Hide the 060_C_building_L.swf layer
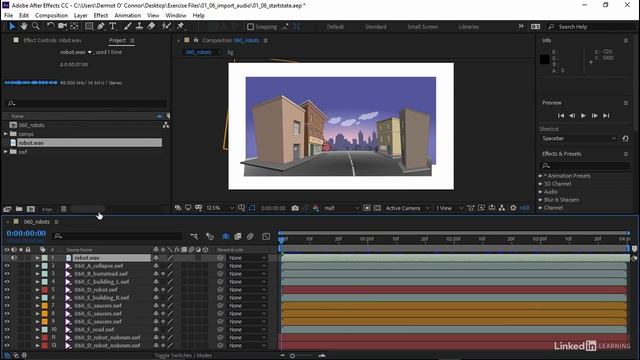This screenshot has height=360, width=640. (7, 282)
